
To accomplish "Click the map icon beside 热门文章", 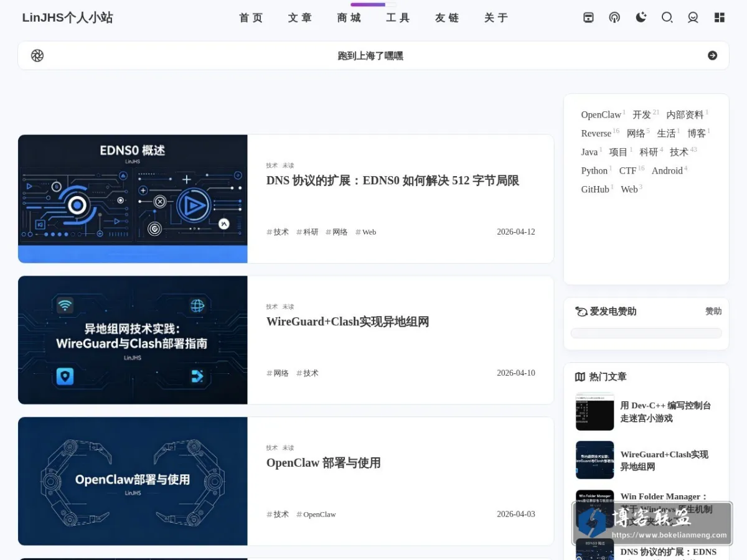I will click(x=580, y=376).
